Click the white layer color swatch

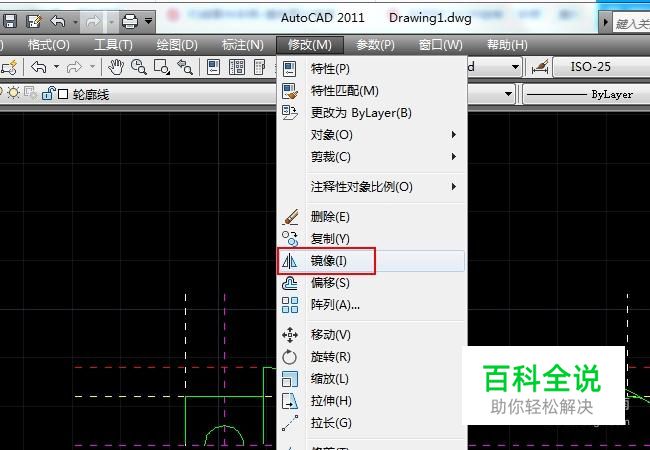(63, 94)
